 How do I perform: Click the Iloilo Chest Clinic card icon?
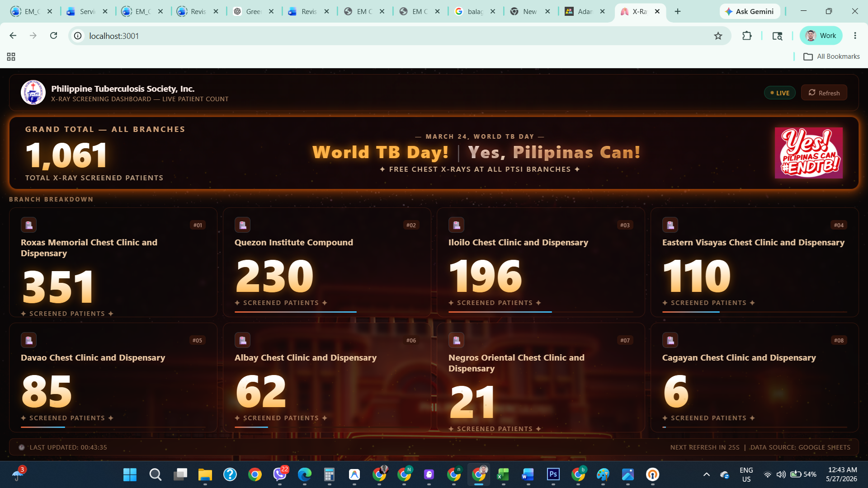pos(457,225)
